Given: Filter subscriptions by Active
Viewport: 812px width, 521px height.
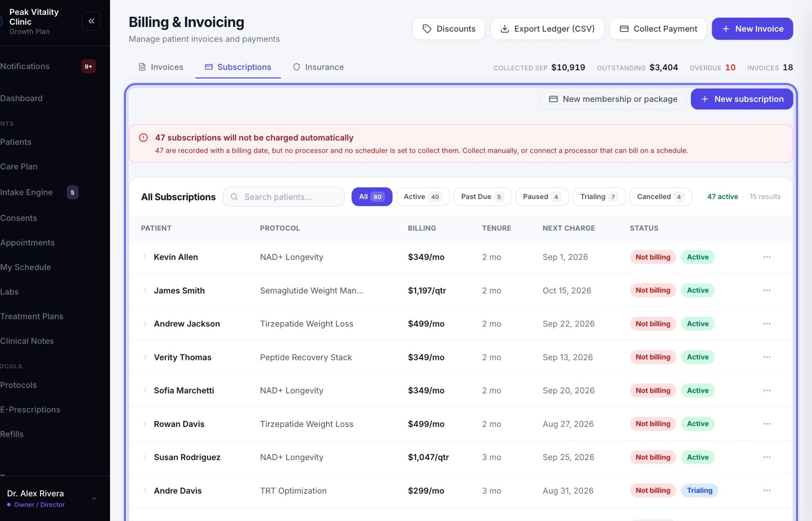Looking at the screenshot, I should pyautogui.click(x=422, y=197).
